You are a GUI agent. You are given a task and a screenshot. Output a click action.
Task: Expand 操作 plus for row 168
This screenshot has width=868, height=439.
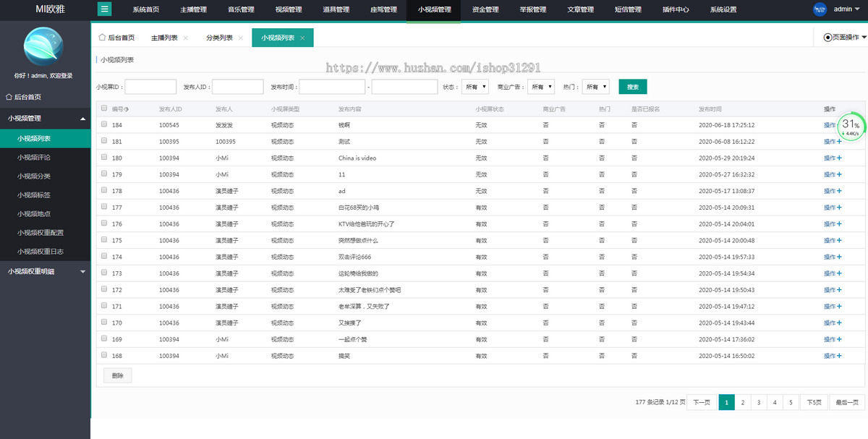pos(839,356)
